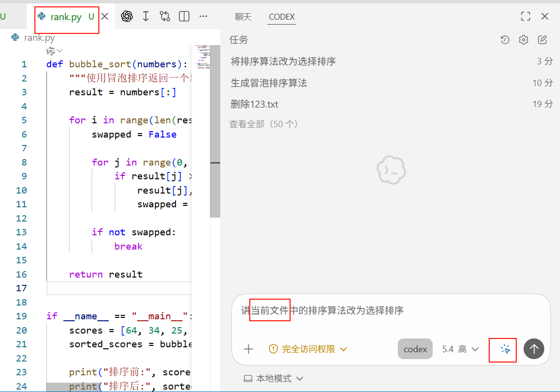This screenshot has width=560, height=392.
Task: Open the compare changes icon
Action: point(165,16)
